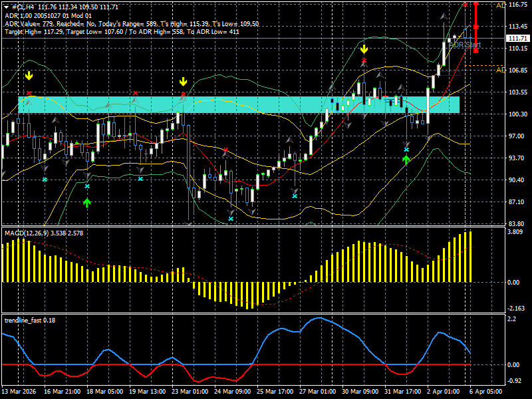Select the red X marker near 24 Mar 09:00
This screenshot has height=399, width=532.
pos(225,150)
